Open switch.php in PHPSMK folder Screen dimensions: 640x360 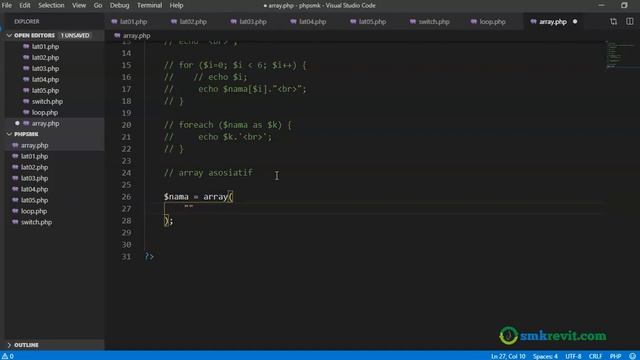coord(36,222)
